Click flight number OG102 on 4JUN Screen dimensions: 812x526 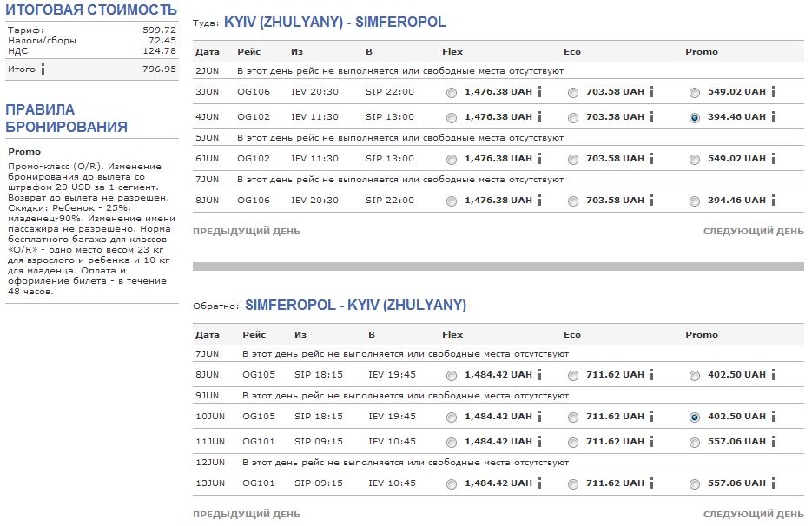coord(254,117)
